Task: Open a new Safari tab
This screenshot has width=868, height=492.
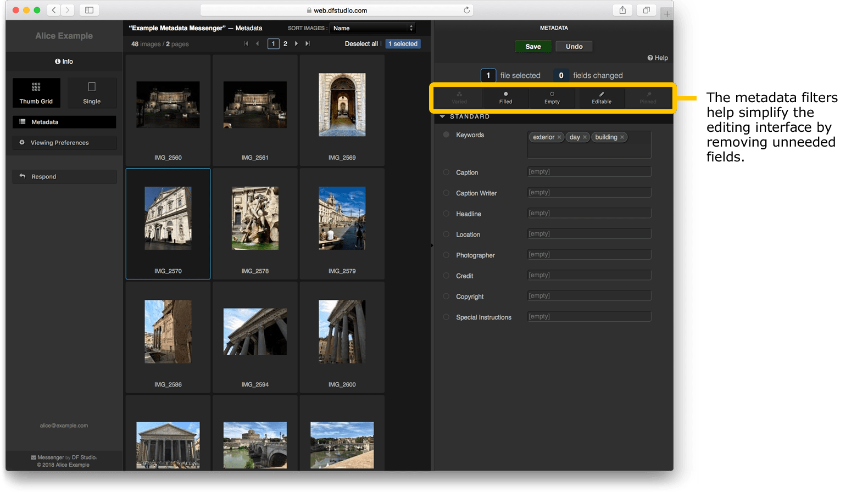Action: point(667,14)
